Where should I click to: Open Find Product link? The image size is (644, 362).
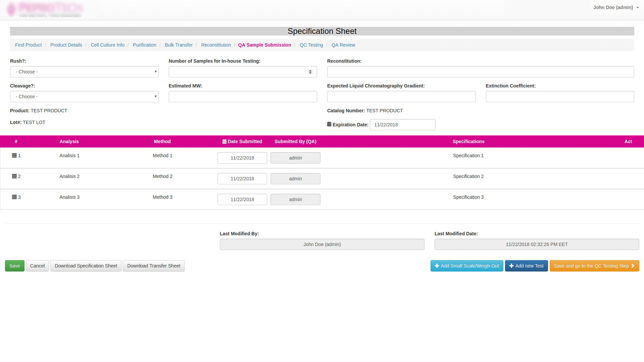(28, 45)
